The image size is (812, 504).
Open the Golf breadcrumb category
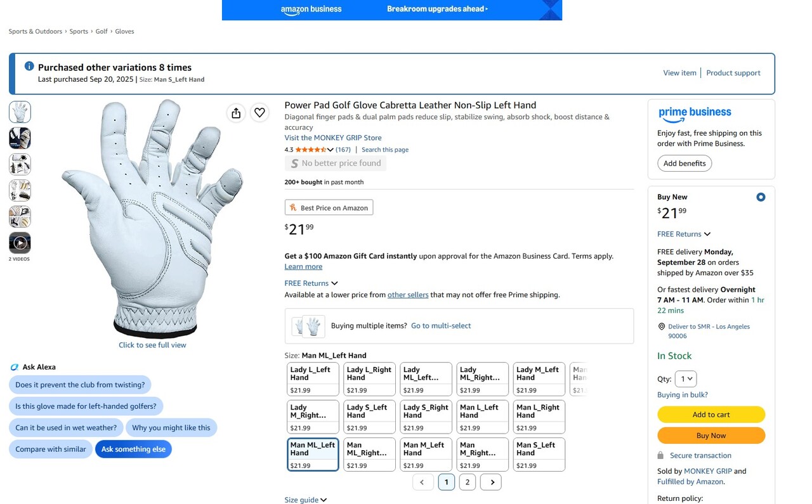tap(101, 31)
